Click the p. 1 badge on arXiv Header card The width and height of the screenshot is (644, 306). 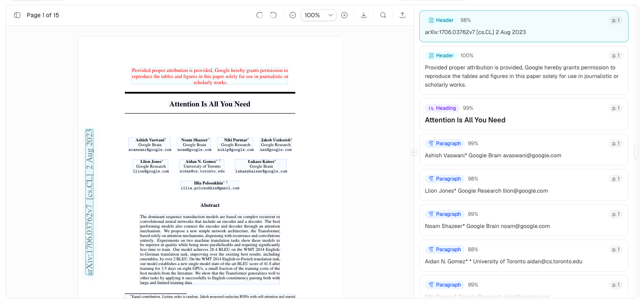point(616,20)
